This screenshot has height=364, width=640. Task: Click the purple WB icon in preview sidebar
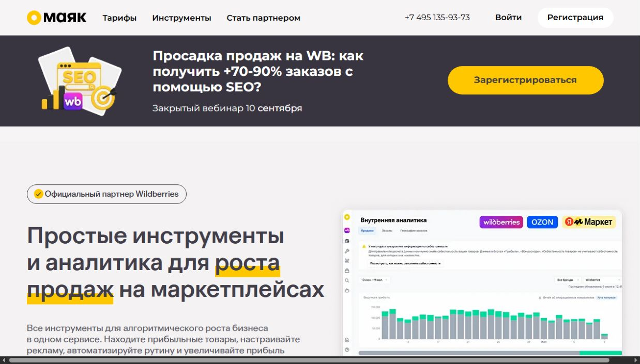coord(347,230)
